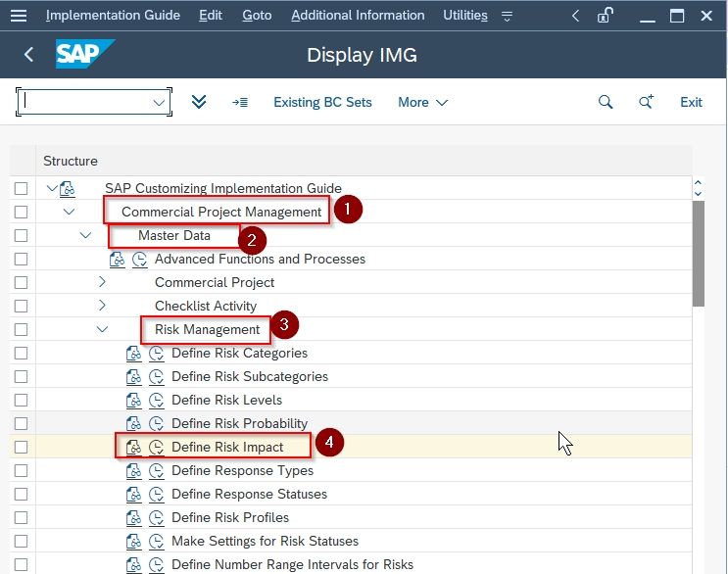Select Define Number Range Intervals for Risks

point(293,565)
